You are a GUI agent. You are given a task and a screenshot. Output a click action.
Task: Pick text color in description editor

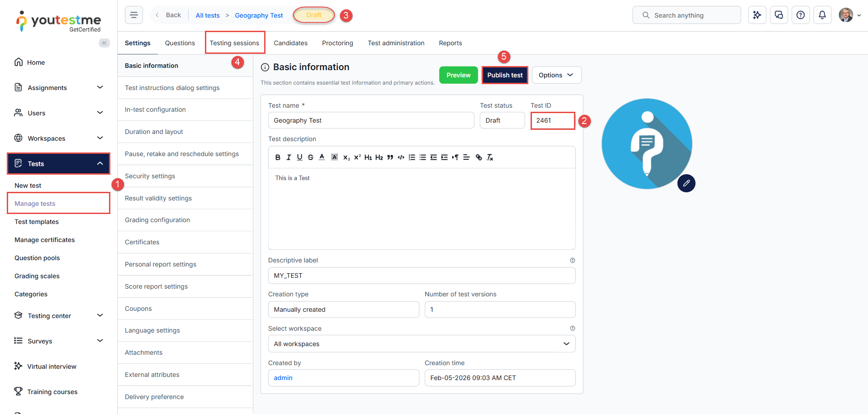coord(322,157)
